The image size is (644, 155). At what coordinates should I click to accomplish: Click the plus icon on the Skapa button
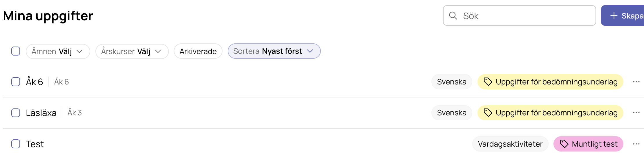coord(614,16)
